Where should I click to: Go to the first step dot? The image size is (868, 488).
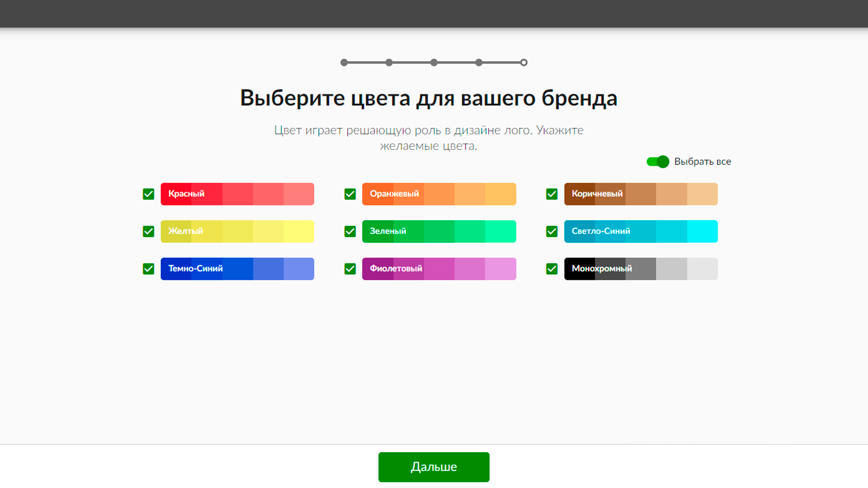pos(344,62)
